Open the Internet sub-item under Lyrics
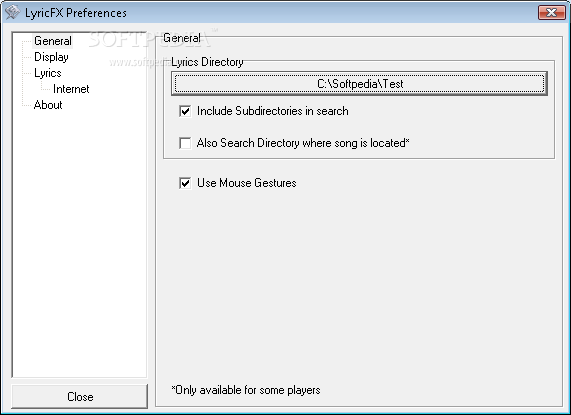Image resolution: width=571 pixels, height=415 pixels. (71, 89)
